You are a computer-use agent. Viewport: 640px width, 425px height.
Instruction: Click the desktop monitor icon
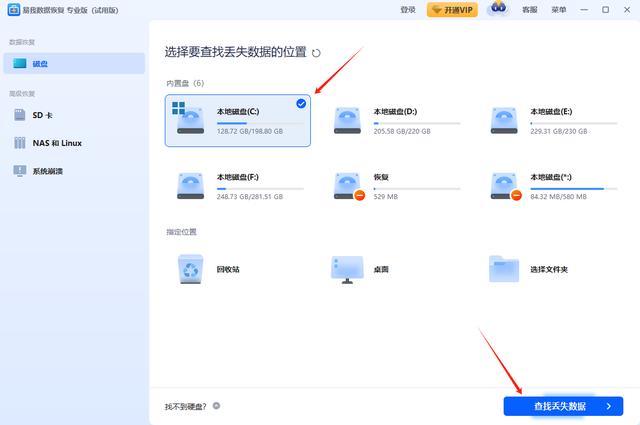(x=347, y=269)
